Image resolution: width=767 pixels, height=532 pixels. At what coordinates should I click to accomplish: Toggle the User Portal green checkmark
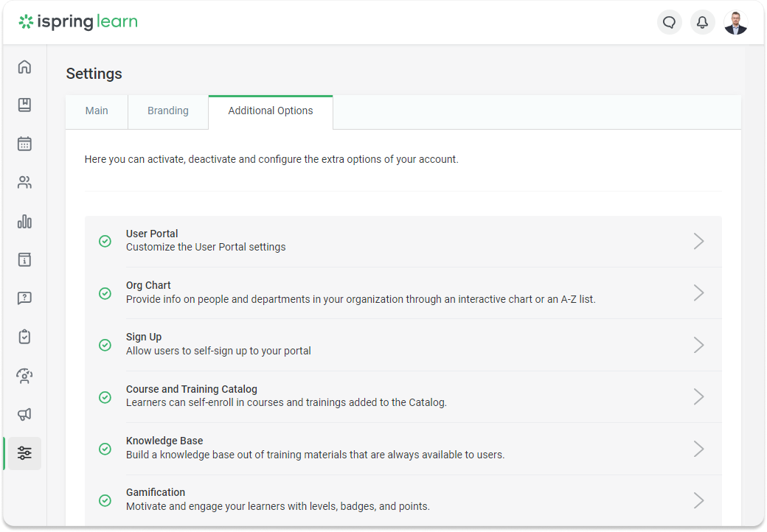[105, 241]
